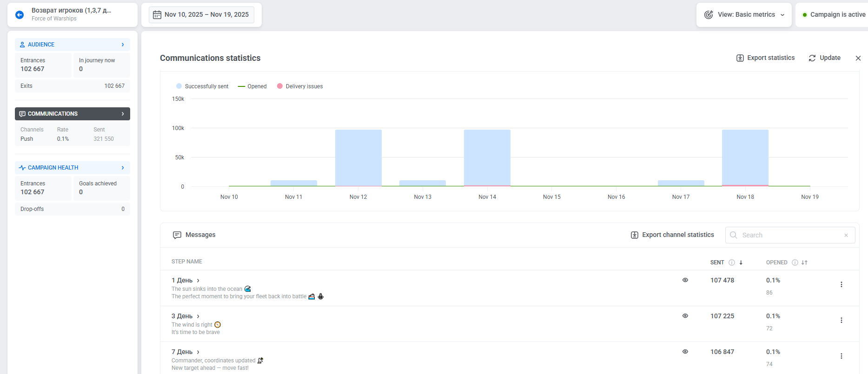Image resolution: width=868 pixels, height=374 pixels.
Task: Click the Exits 102 667 row
Action: (73, 86)
